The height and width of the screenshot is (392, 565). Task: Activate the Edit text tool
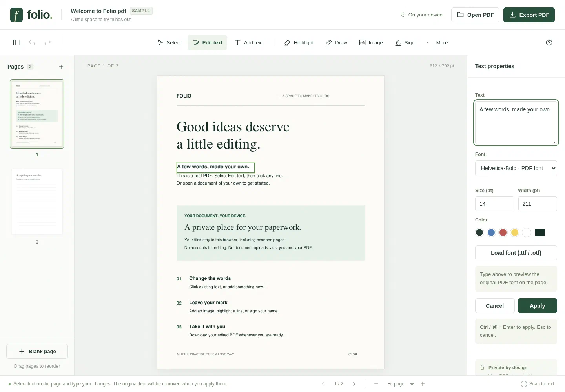click(208, 42)
